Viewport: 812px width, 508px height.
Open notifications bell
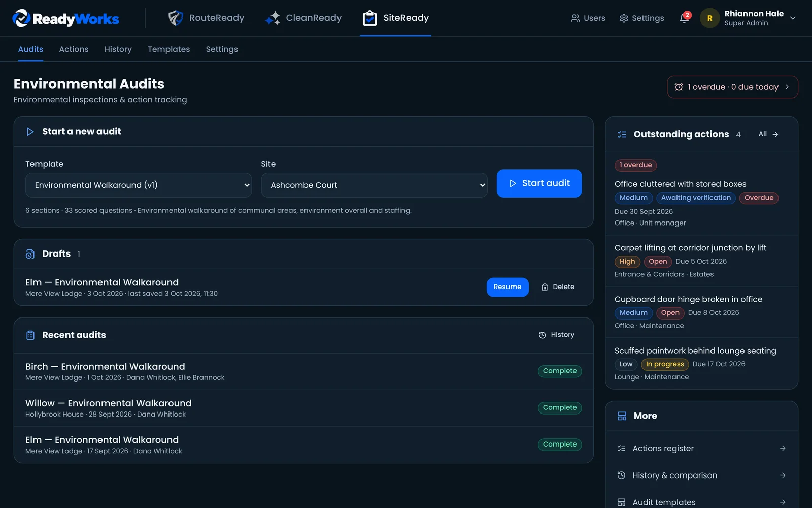684,18
